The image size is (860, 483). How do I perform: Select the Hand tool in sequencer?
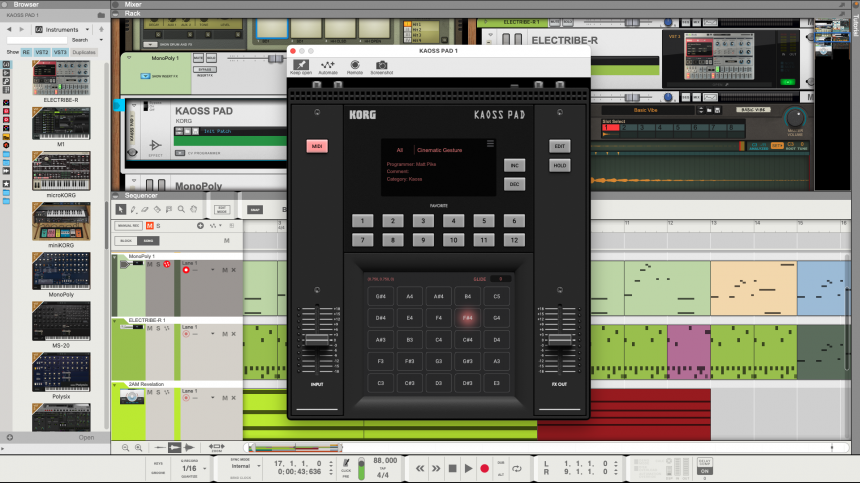pos(194,209)
